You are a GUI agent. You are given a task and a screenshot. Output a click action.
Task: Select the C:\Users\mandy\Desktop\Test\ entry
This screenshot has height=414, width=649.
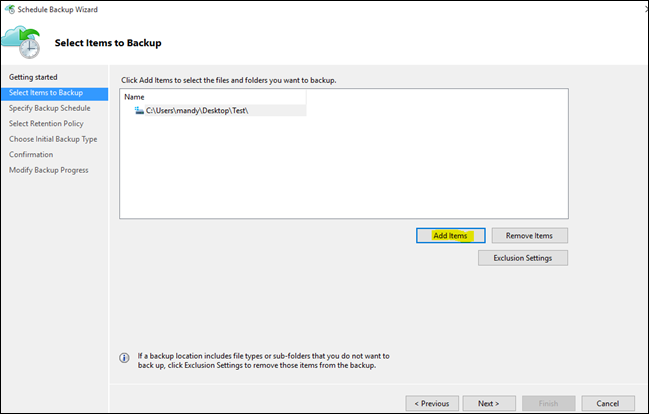(x=197, y=110)
